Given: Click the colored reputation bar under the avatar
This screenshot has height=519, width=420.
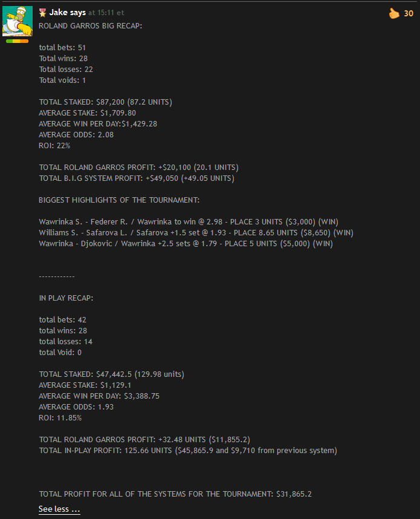Looking at the screenshot, I should point(17,41).
